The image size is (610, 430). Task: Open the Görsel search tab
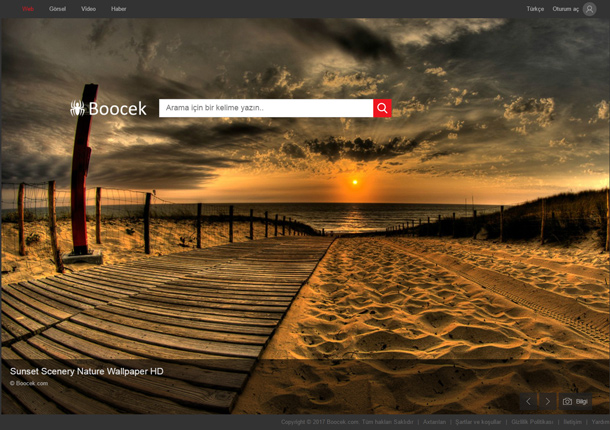[x=57, y=9]
